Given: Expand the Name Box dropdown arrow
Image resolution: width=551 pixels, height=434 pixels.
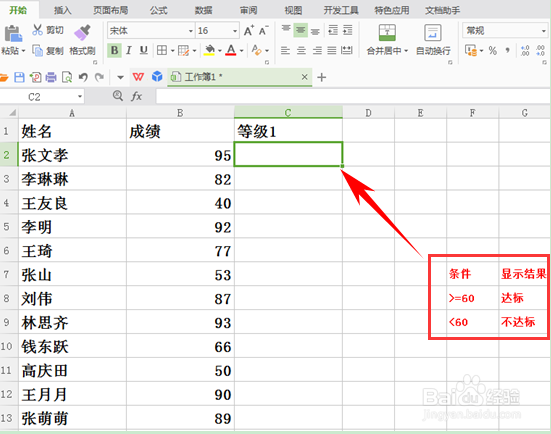Looking at the screenshot, I should click(x=80, y=96).
